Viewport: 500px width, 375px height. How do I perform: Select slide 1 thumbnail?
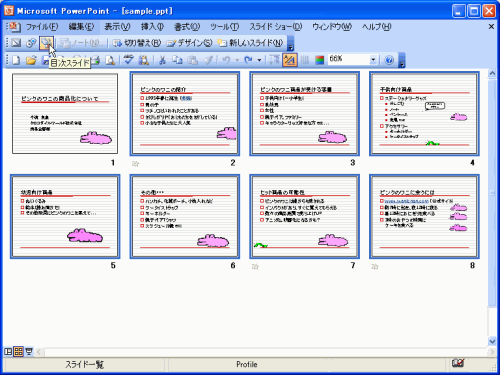coord(65,114)
